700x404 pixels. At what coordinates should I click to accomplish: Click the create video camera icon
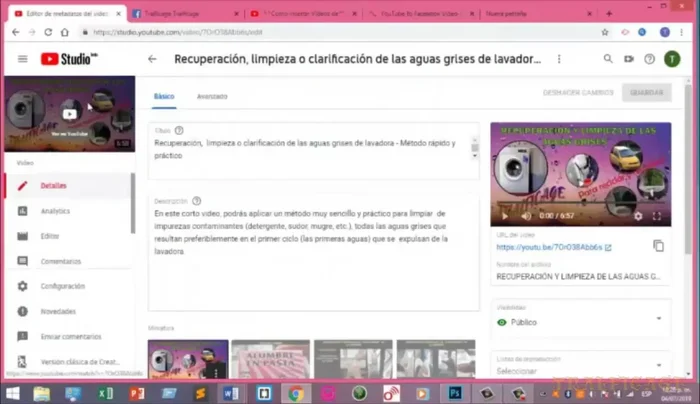(629, 58)
